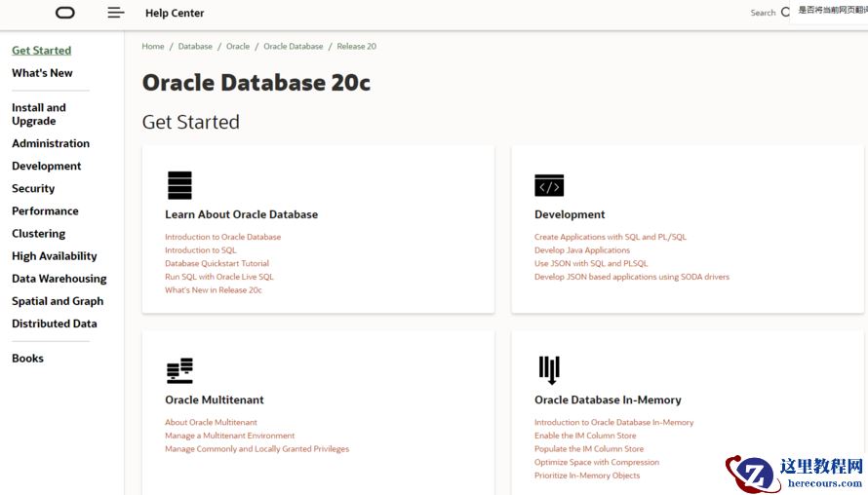The image size is (868, 495).
Task: Open Develop Java Applications link
Action: point(582,250)
